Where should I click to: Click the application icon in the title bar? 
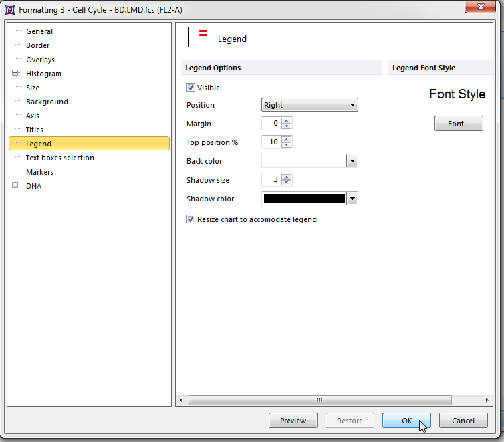(x=9, y=10)
